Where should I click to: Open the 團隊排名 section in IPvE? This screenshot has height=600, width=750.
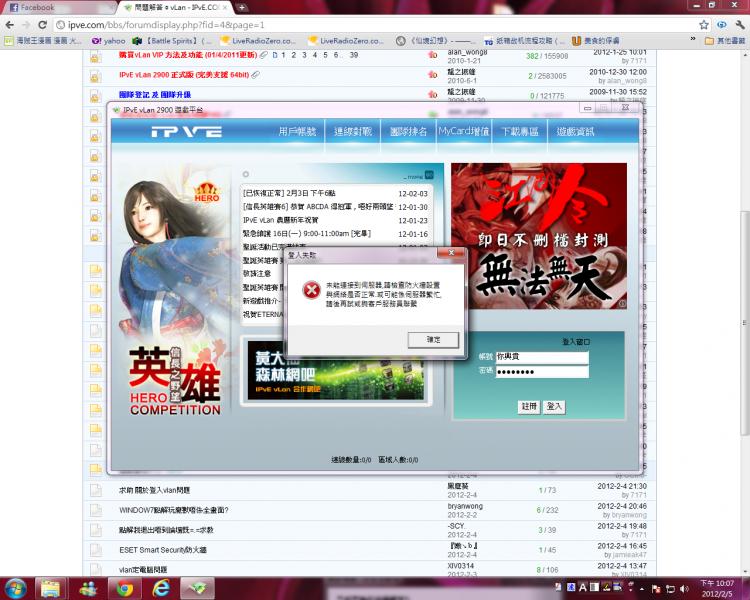[x=408, y=132]
